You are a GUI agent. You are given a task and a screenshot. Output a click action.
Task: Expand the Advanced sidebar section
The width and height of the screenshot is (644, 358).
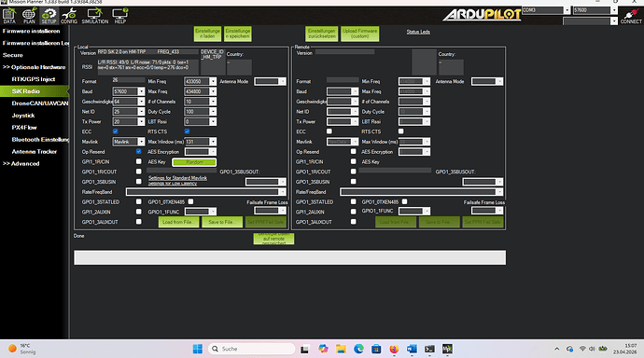pos(21,164)
